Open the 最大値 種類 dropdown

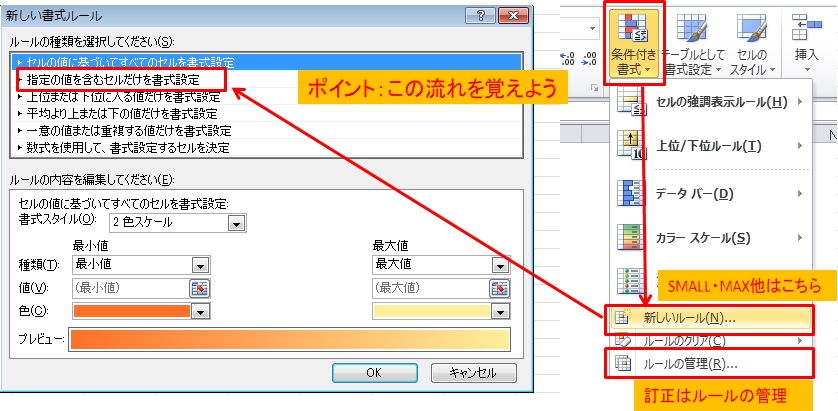coord(441,265)
